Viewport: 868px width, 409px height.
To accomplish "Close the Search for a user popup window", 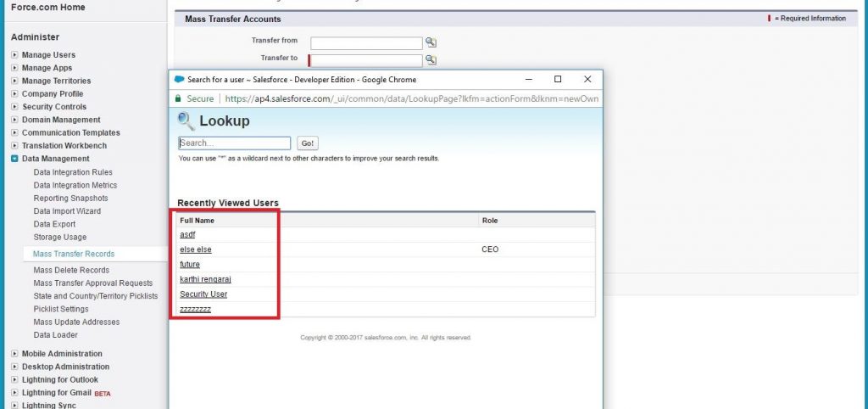I will click(588, 79).
